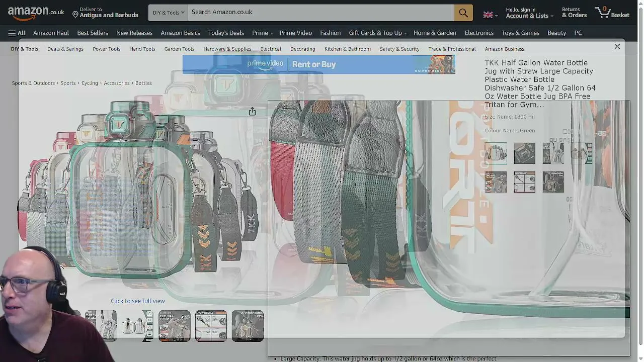644x362 pixels.
Task: Click the 'Size Name:1800 ml' text
Action: tap(510, 117)
